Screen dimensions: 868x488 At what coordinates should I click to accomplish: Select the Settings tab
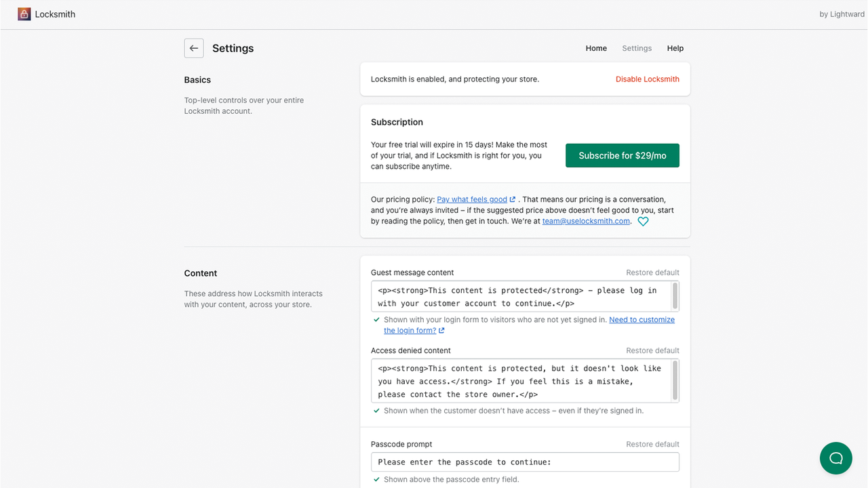pyautogui.click(x=637, y=48)
